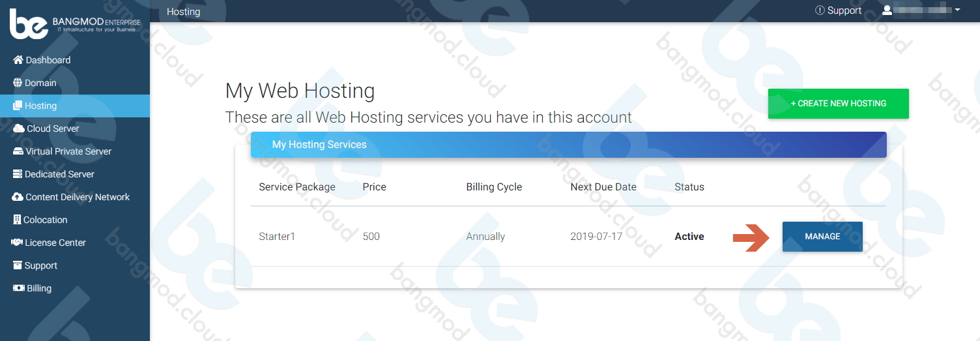Image resolution: width=980 pixels, height=341 pixels.
Task: Click the Domain globe icon
Action: 18,83
